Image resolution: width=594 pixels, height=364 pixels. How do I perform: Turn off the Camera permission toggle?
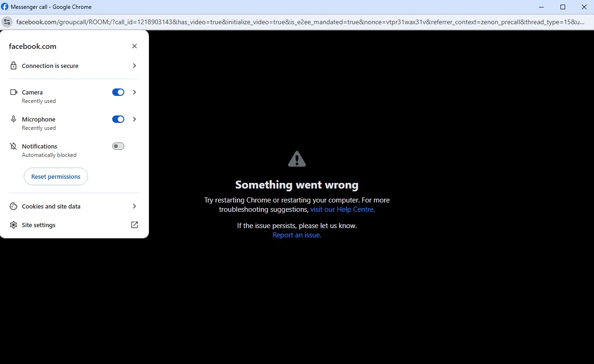[118, 92]
